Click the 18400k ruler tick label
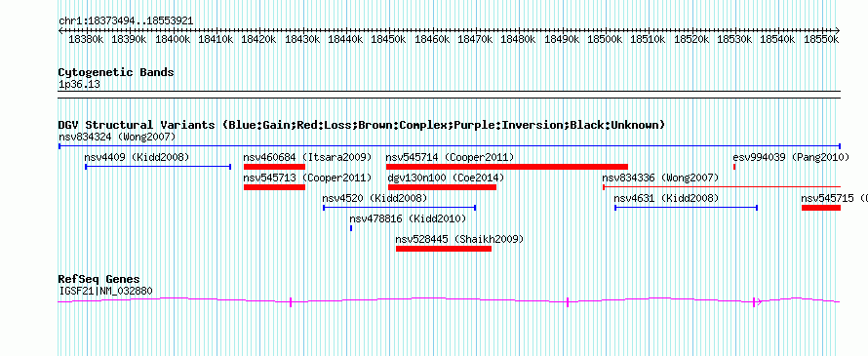 coord(173,40)
